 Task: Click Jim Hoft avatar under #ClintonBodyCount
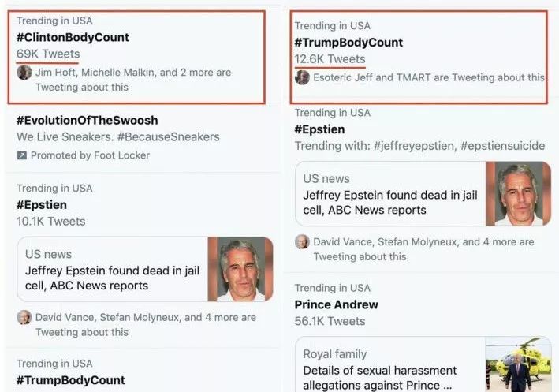(x=24, y=73)
